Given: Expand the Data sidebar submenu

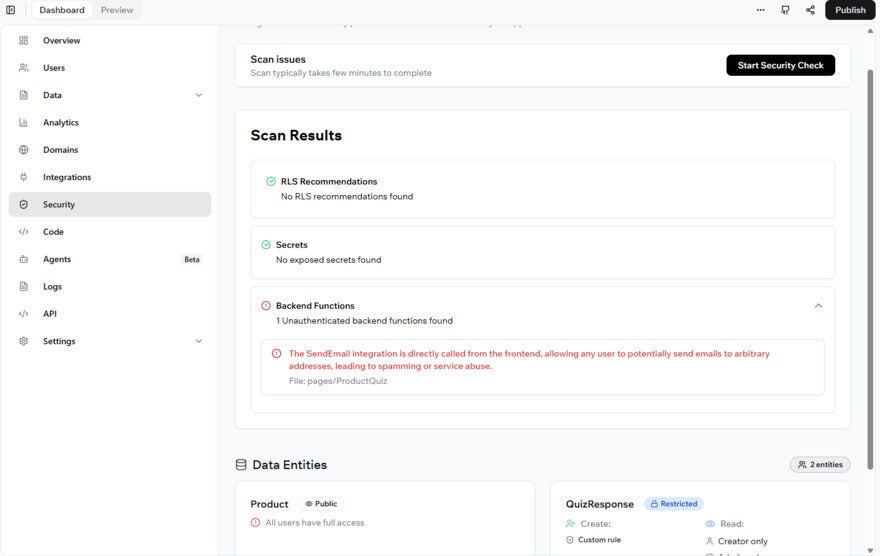Looking at the screenshot, I should (x=198, y=96).
